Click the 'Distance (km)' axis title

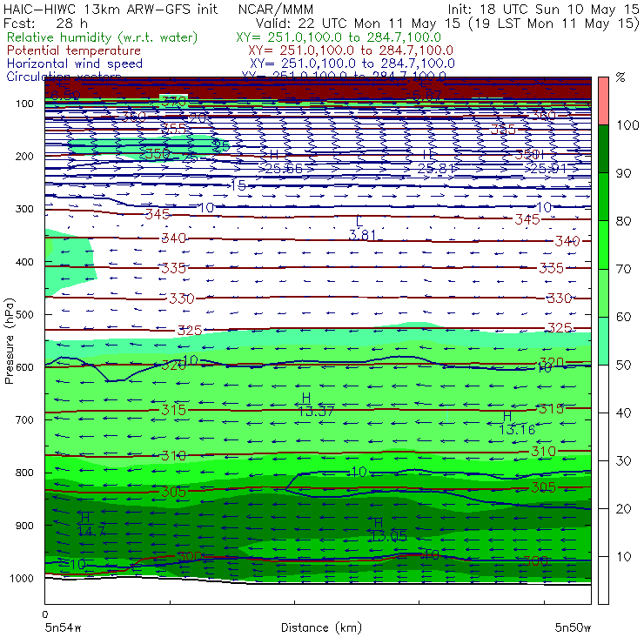(321, 627)
